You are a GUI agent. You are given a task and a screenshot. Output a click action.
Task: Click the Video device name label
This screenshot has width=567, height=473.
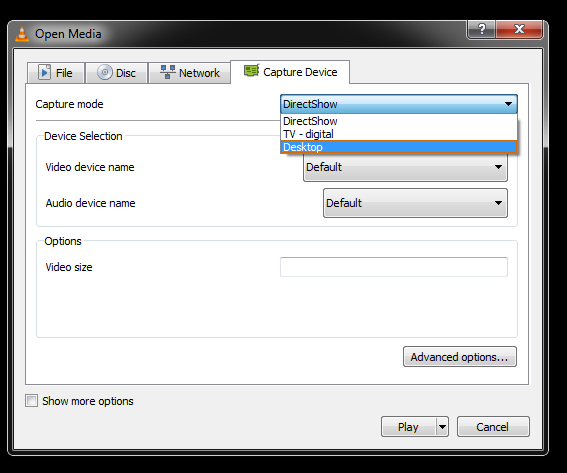(x=90, y=167)
